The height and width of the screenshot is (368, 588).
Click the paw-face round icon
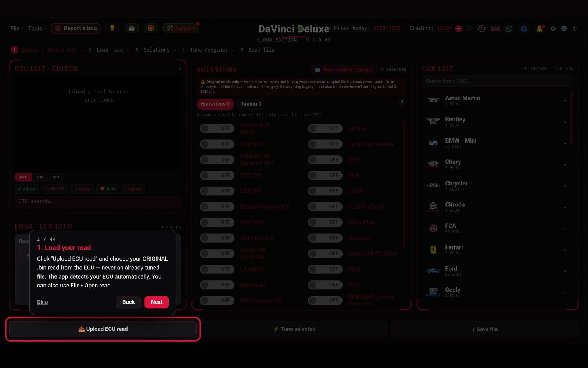(481, 29)
